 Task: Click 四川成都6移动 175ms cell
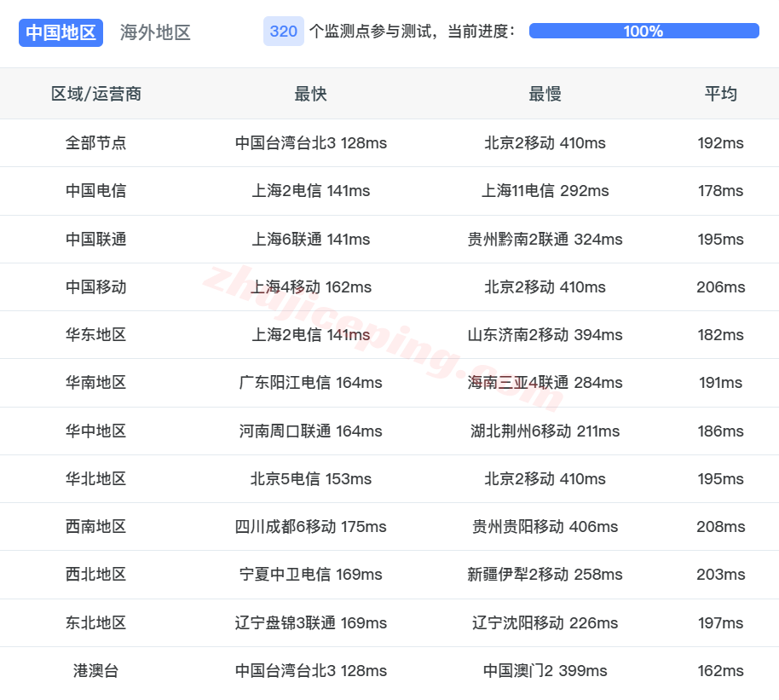tap(310, 526)
